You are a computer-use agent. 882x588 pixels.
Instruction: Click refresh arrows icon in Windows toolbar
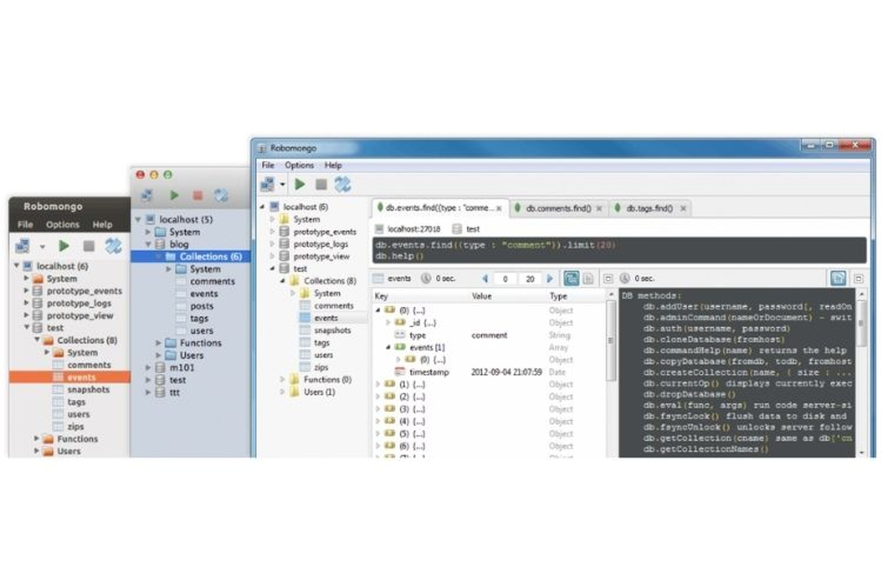pos(342,184)
